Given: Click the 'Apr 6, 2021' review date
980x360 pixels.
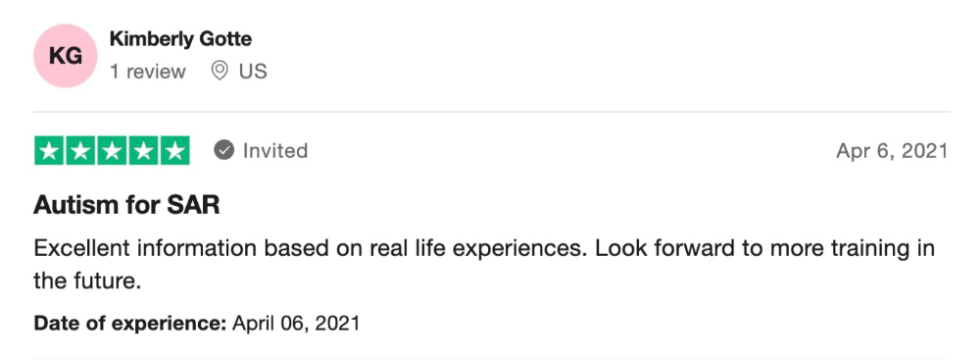Looking at the screenshot, I should 892,151.
